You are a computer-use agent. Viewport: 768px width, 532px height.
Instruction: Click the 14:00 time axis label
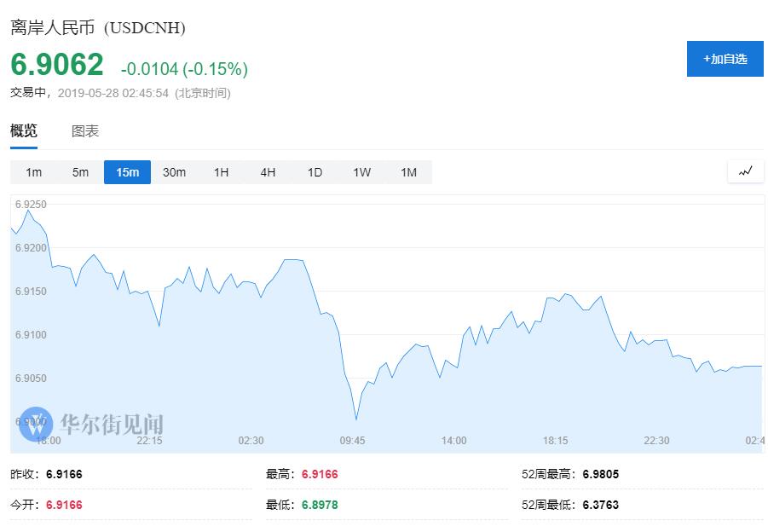(453, 441)
